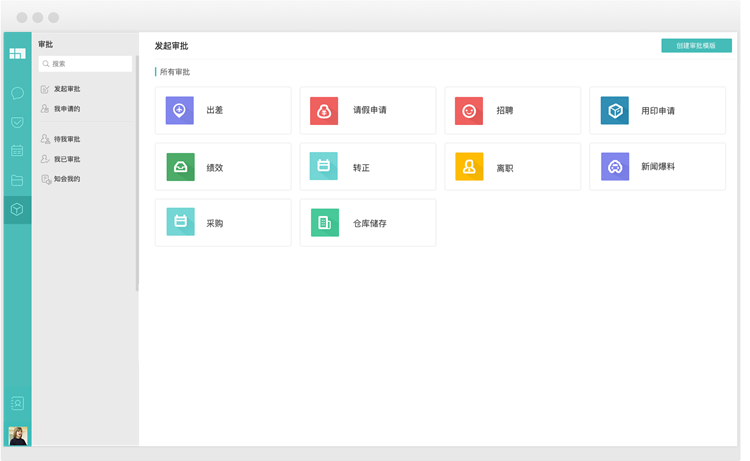Viewport: 750px width, 461px height.
Task: Open the 请假申请 leave request card
Action: point(367,111)
